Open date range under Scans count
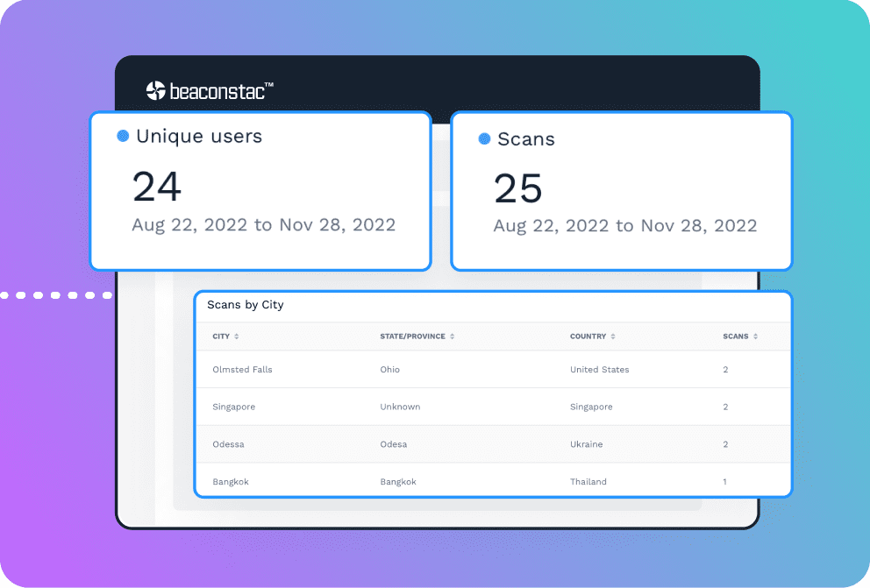This screenshot has height=588, width=870. click(624, 225)
